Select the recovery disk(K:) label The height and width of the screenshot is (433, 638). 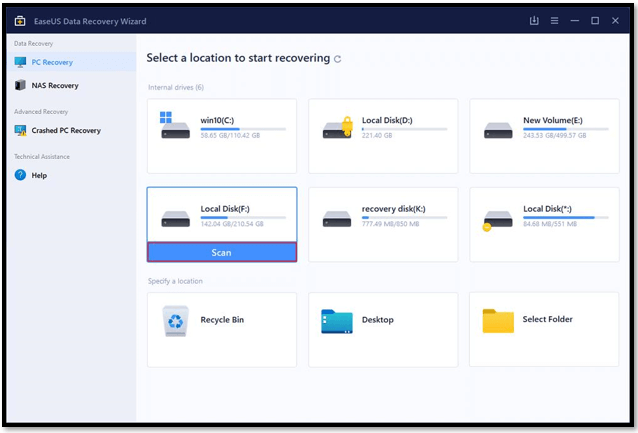[x=393, y=209]
